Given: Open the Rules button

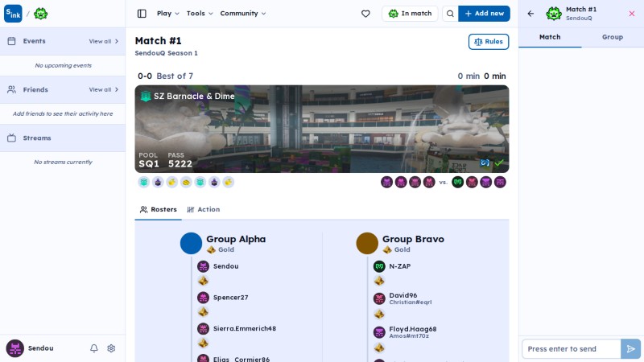Looking at the screenshot, I should pos(489,42).
